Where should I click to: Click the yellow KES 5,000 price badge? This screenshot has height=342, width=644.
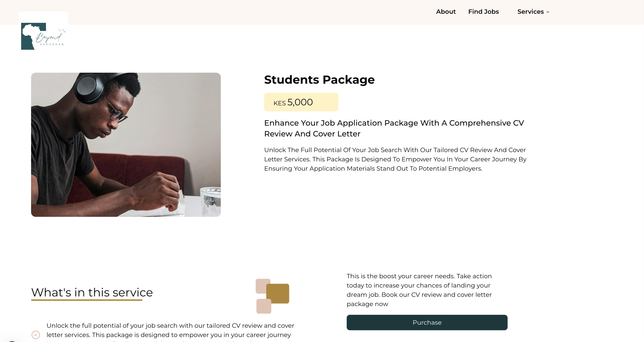tap(301, 102)
